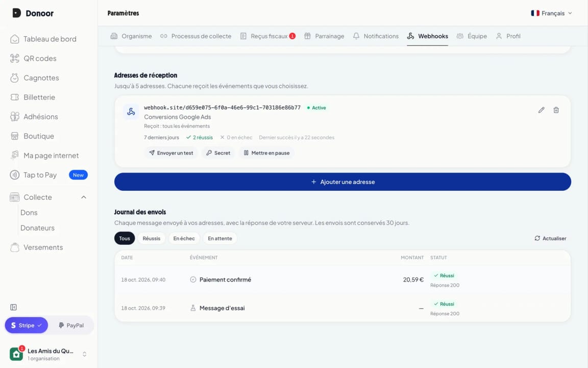Click the organisation avatar icon with badge
This screenshot has width=588, height=368.
tap(16, 354)
